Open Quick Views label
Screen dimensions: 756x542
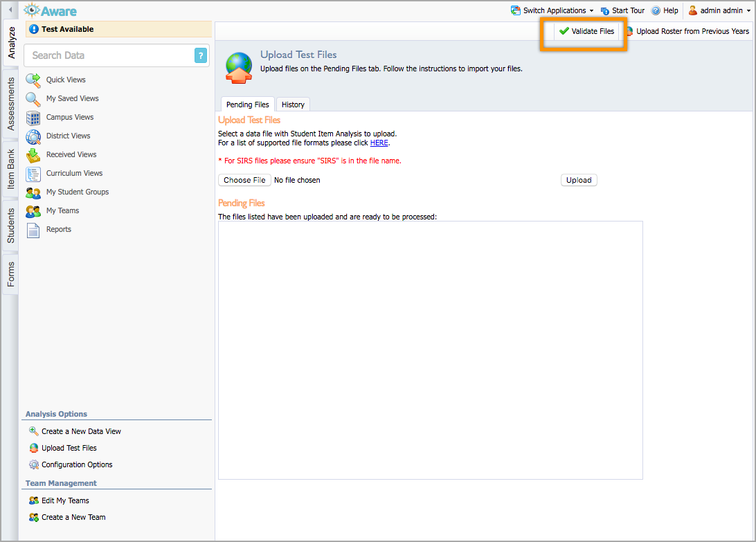[66, 80]
